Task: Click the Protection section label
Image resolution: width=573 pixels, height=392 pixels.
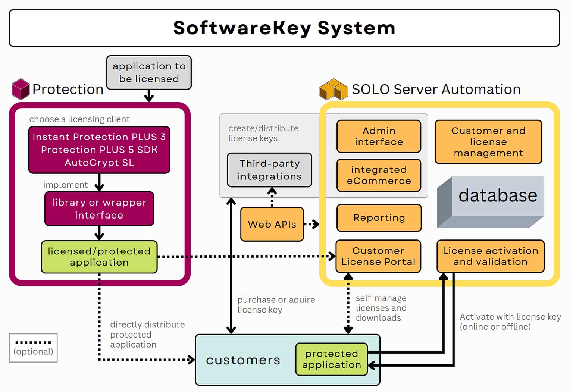Action: coord(68,90)
